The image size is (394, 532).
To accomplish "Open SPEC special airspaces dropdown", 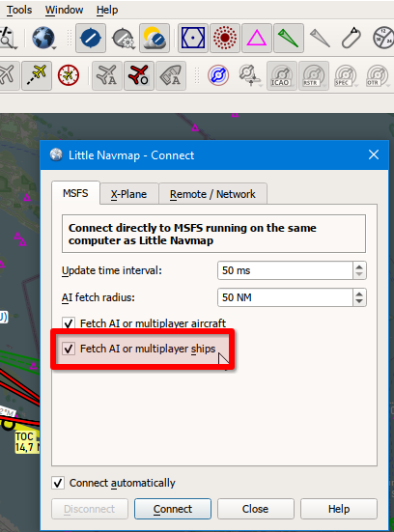I will [x=346, y=75].
